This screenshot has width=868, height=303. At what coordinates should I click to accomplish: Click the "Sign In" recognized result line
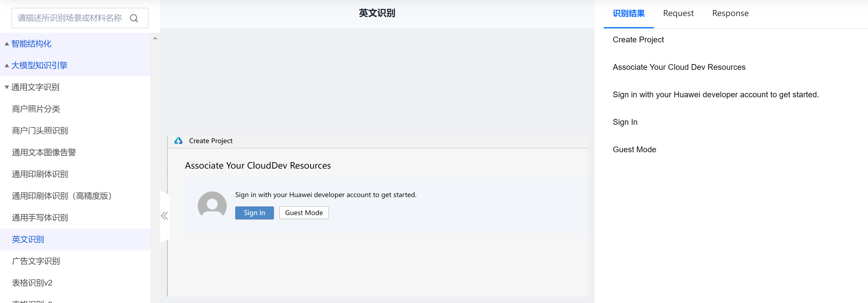(625, 122)
